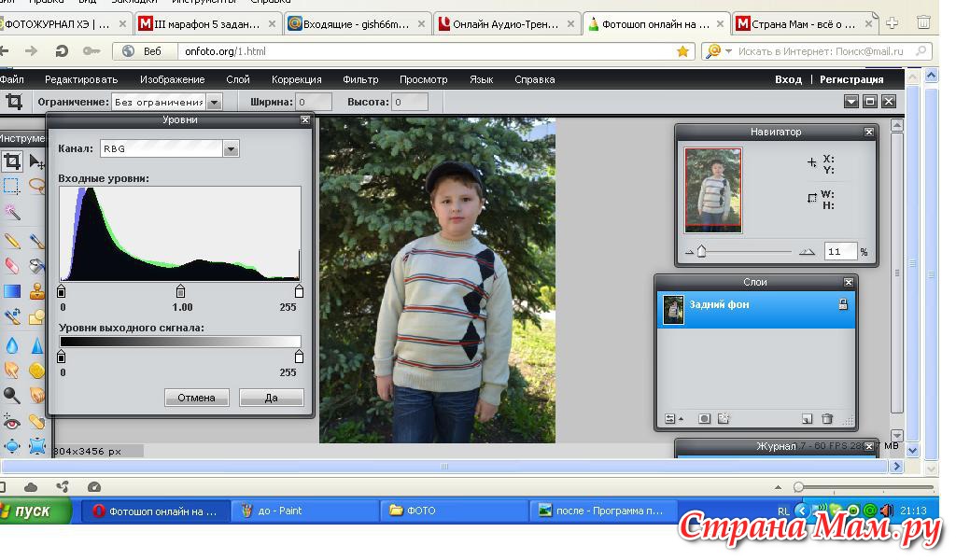Open the search engine dropdown arrow
The image size is (956, 560).
(728, 51)
